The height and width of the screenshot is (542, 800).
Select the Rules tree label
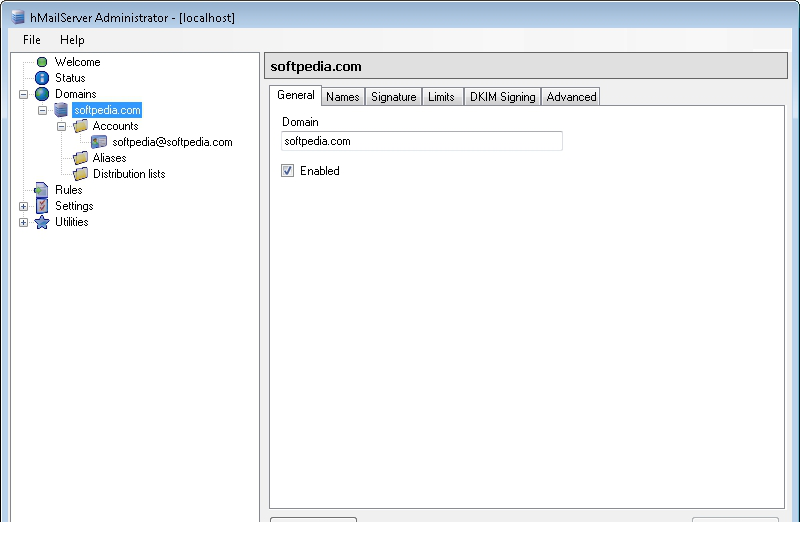point(69,190)
